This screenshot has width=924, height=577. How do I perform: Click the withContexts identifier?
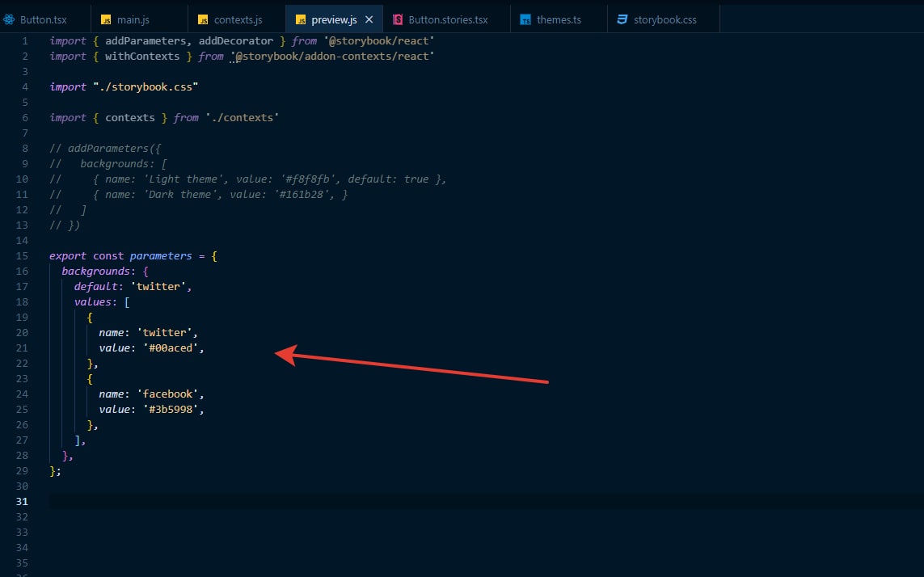click(142, 56)
